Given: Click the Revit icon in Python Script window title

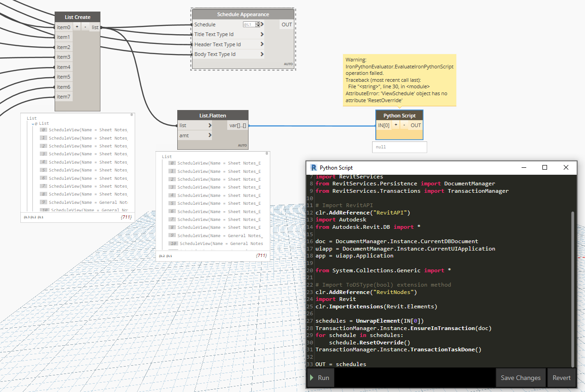Looking at the screenshot, I should click(x=314, y=167).
